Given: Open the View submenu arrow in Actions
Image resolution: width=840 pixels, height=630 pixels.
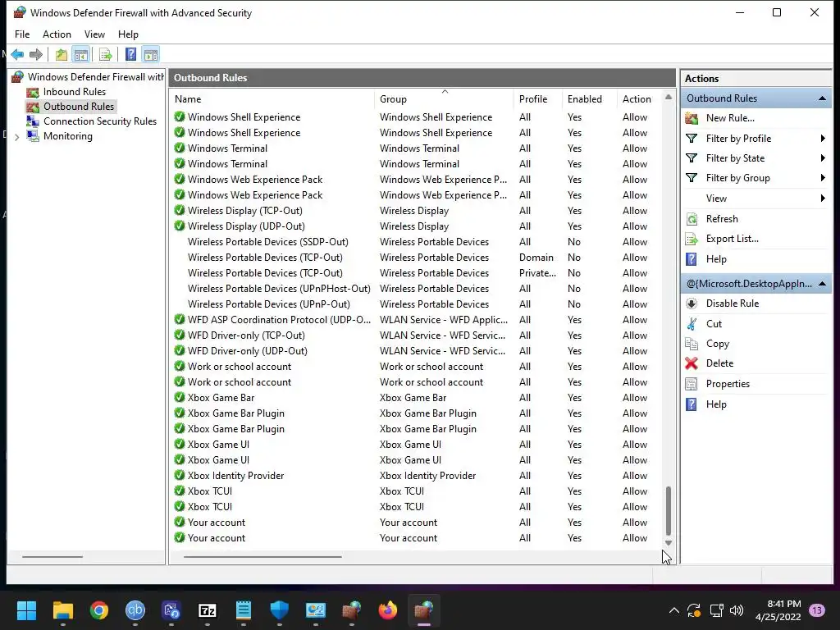Looking at the screenshot, I should 823,199.
